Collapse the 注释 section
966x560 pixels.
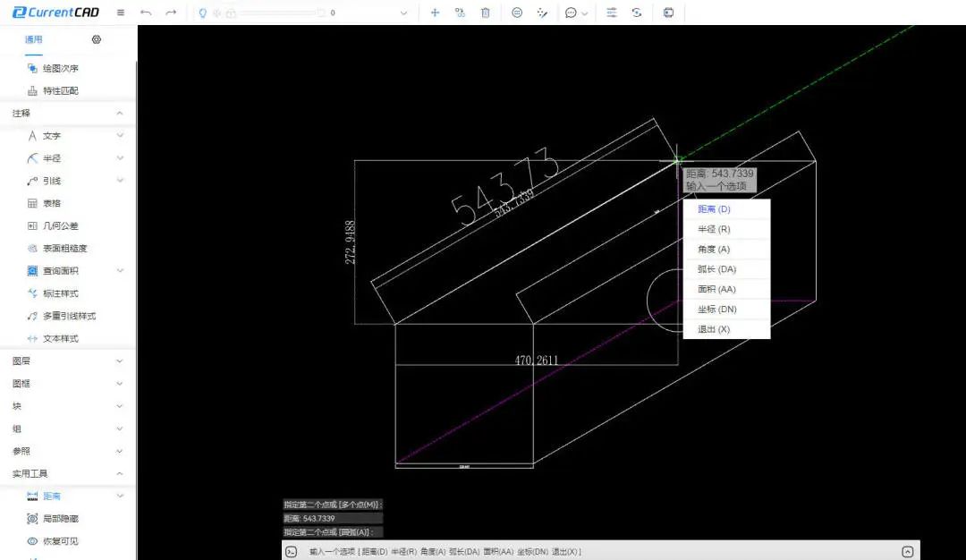[120, 114]
